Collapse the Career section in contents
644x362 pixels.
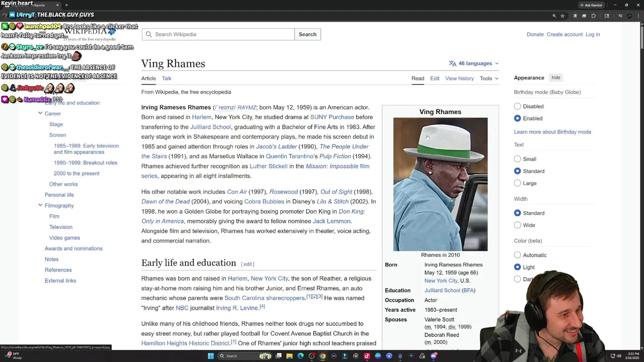(40, 113)
